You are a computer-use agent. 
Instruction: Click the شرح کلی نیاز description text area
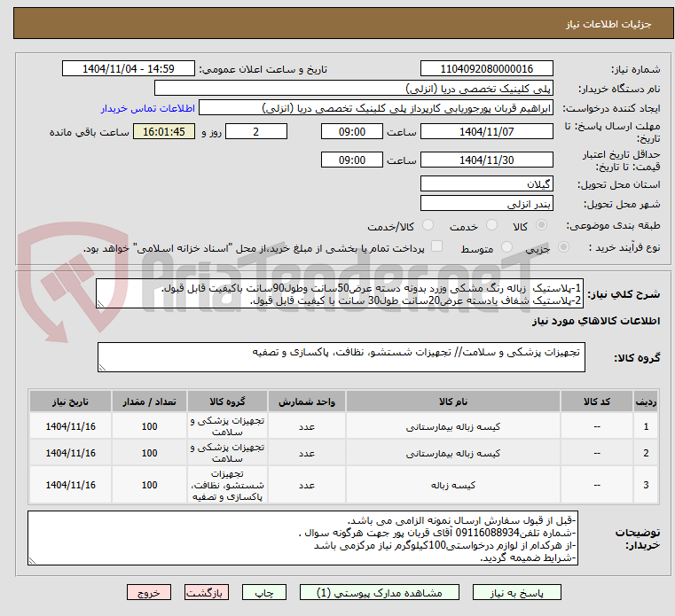tap(340, 293)
